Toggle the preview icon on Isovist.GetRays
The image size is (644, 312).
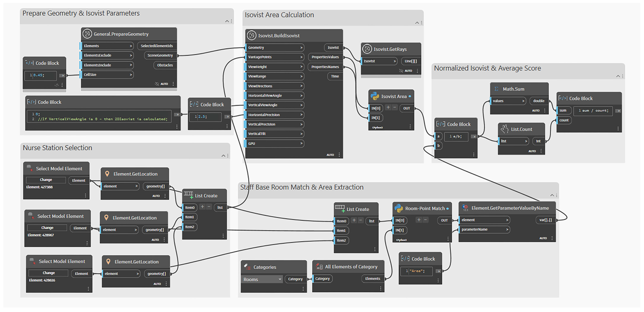(401, 71)
